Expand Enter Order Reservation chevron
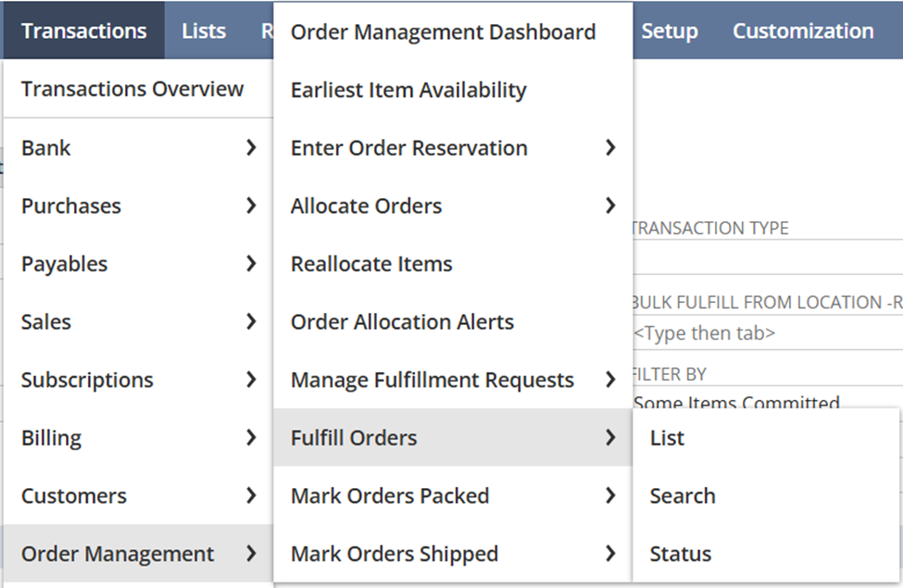 click(610, 147)
